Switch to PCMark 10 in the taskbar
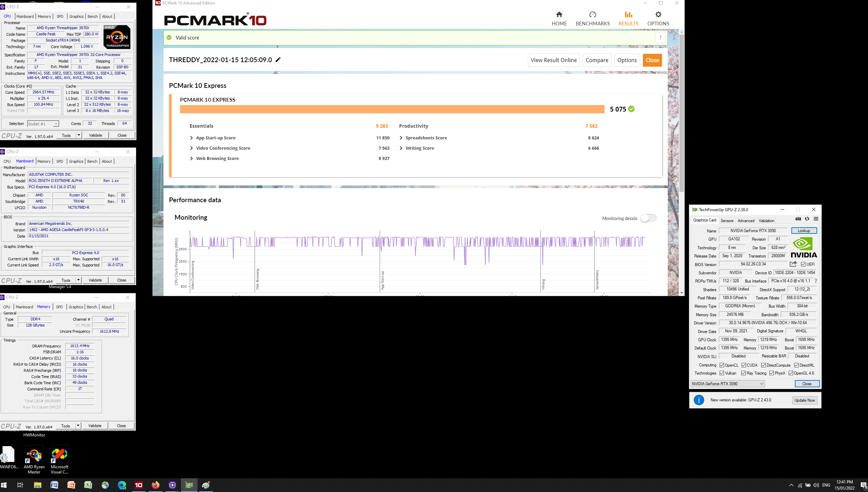This screenshot has height=492, width=868. point(139,485)
